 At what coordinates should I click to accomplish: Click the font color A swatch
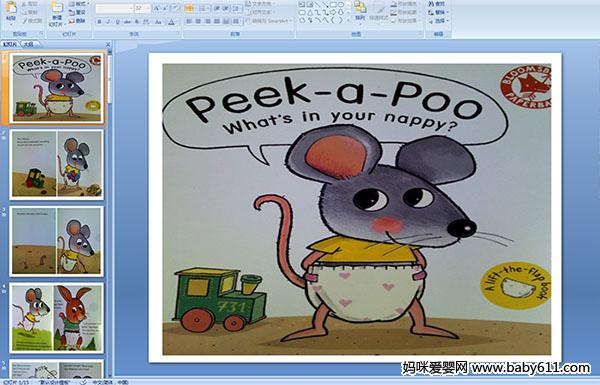click(x=172, y=22)
